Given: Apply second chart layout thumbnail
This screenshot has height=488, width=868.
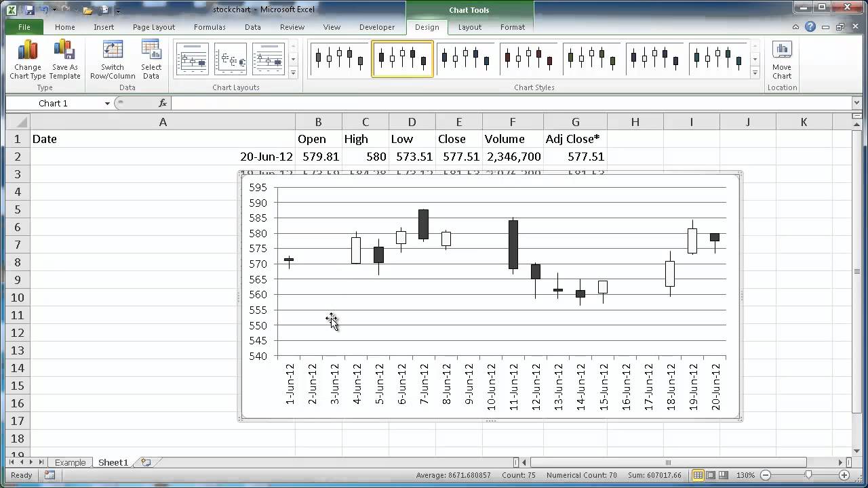Looking at the screenshot, I should [231, 59].
